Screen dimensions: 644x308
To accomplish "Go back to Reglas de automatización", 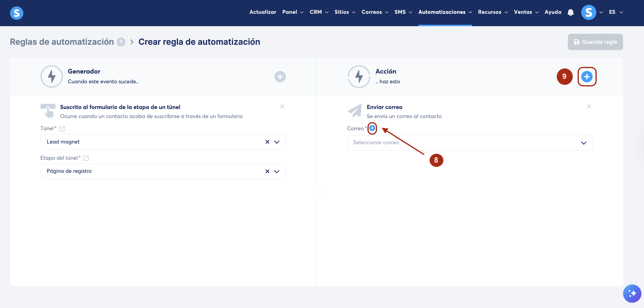I will coord(62,42).
